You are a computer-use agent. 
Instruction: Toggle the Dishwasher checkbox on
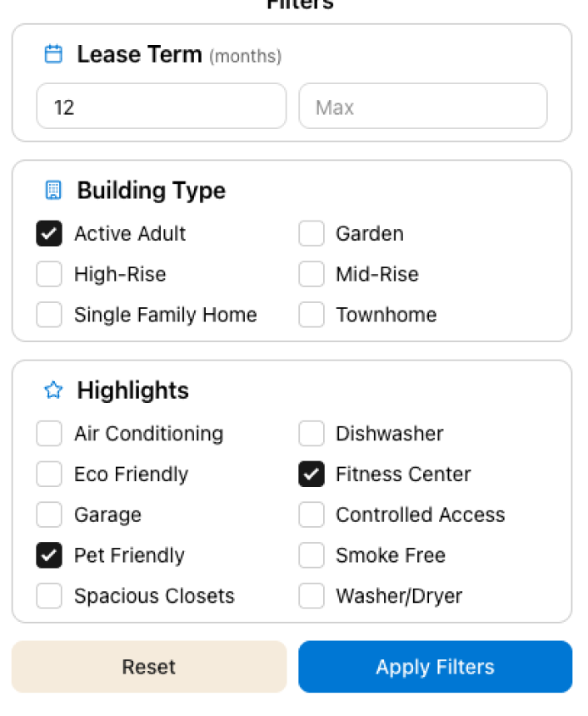[311, 434]
